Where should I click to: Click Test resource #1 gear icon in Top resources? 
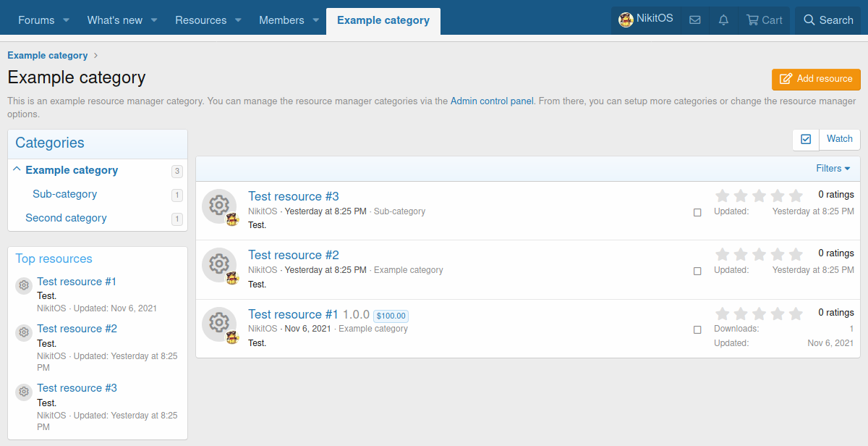24,286
